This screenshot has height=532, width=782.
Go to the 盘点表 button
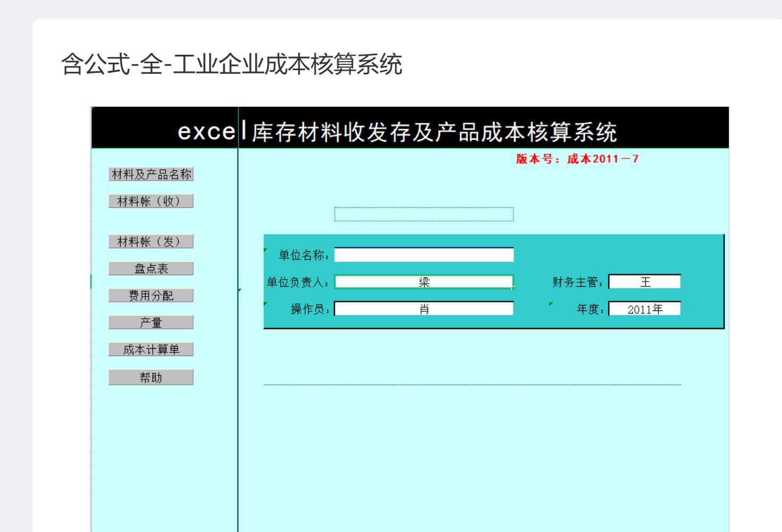point(151,269)
